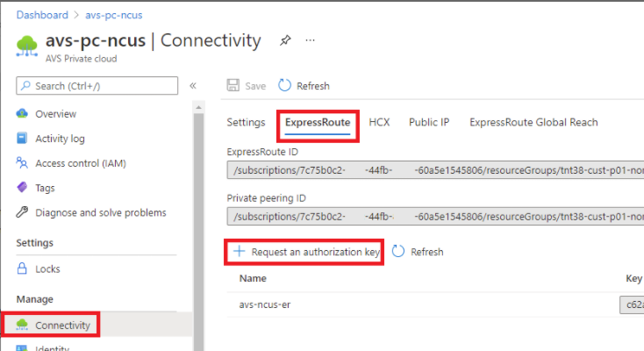Open Diagnose and solve problems
The width and height of the screenshot is (644, 351).
click(100, 212)
